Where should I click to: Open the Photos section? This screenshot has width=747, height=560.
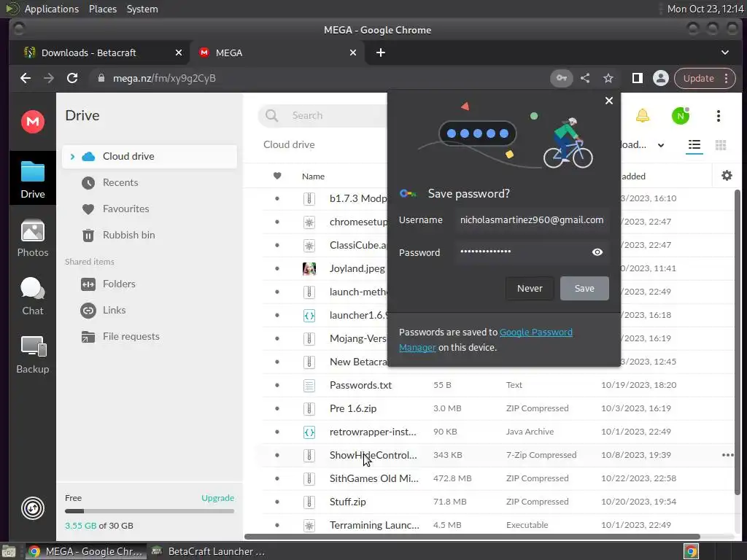[32, 238]
